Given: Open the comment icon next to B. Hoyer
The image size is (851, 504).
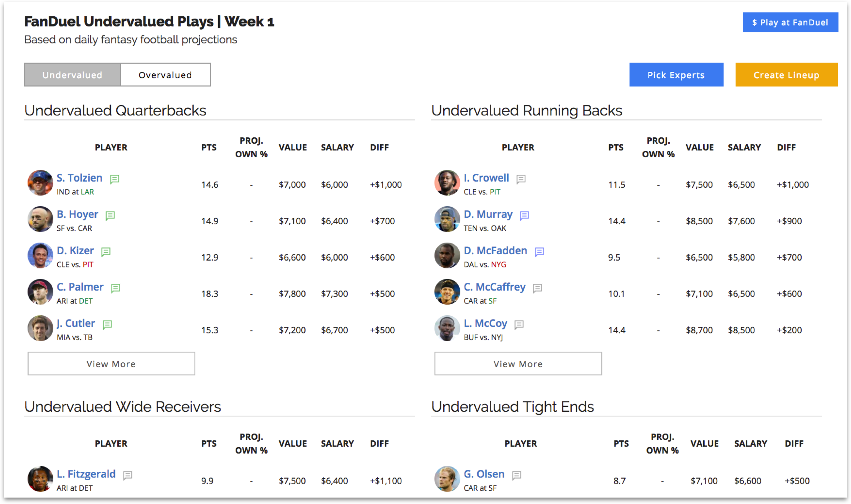Looking at the screenshot, I should (110, 215).
